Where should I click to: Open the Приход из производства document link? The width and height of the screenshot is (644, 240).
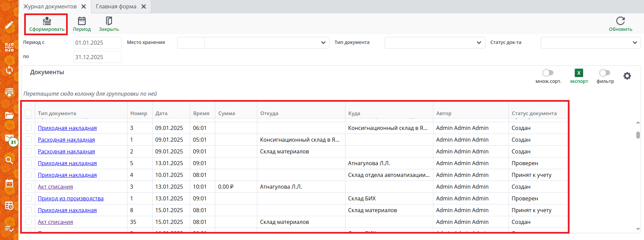tap(70, 198)
